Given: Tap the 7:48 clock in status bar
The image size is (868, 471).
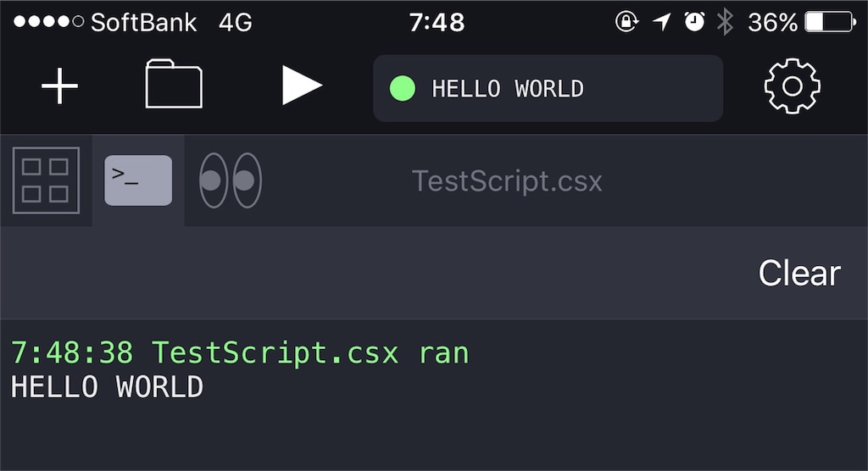Looking at the screenshot, I should (x=437, y=23).
